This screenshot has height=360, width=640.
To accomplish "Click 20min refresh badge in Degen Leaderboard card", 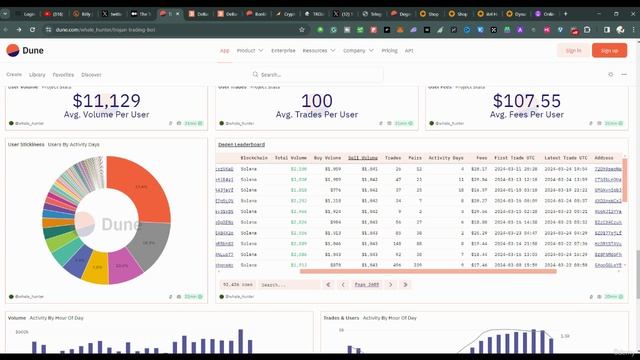I will [613, 297].
